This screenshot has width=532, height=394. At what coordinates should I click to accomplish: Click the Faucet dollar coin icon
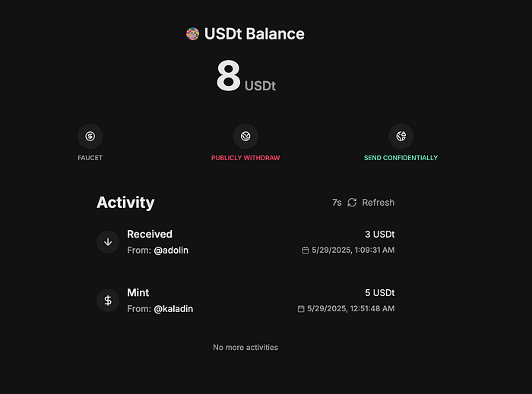90,136
